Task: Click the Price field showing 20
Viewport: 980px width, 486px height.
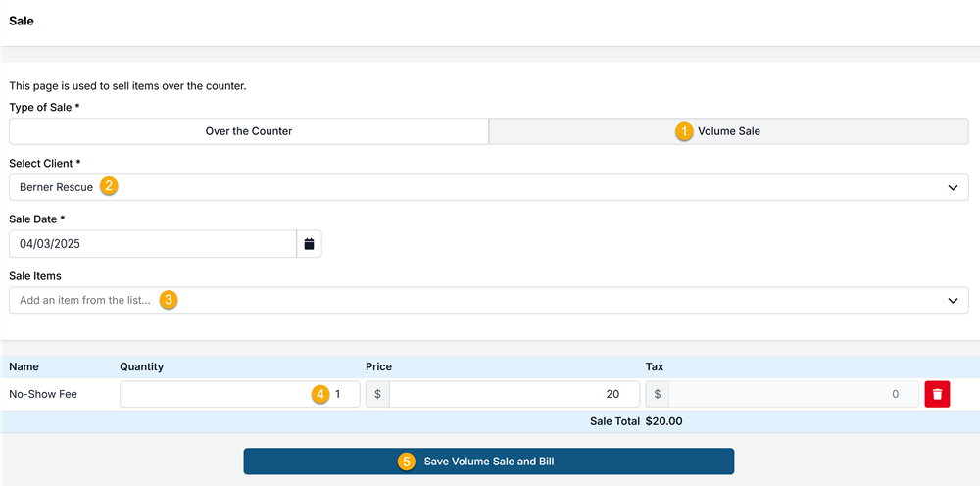Action: (x=514, y=394)
